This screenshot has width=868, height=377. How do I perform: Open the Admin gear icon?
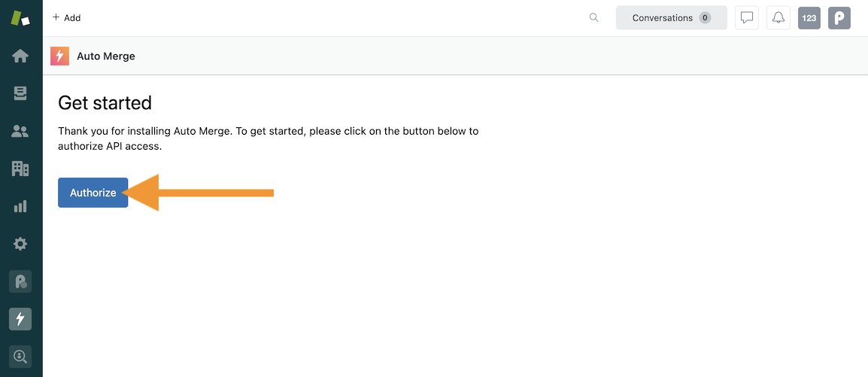20,244
